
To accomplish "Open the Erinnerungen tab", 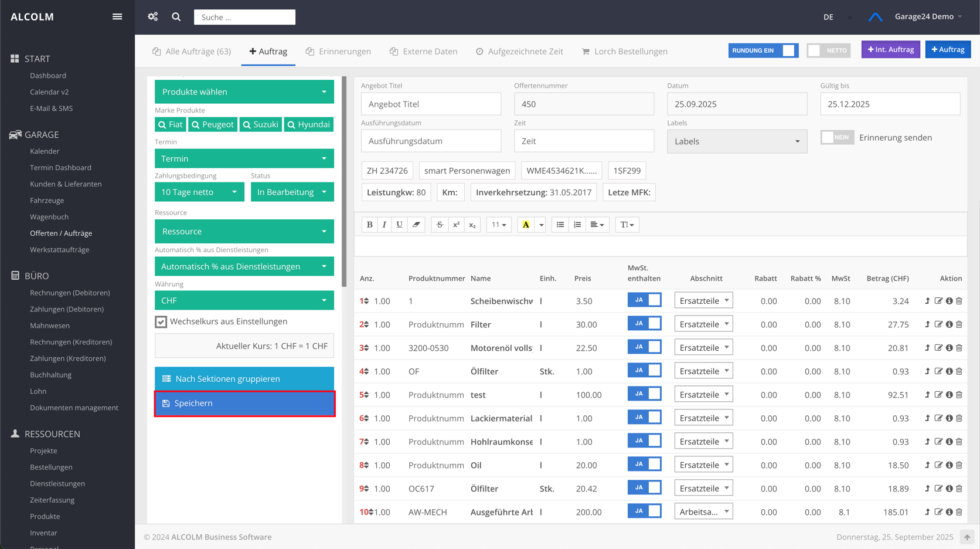I will pos(338,52).
